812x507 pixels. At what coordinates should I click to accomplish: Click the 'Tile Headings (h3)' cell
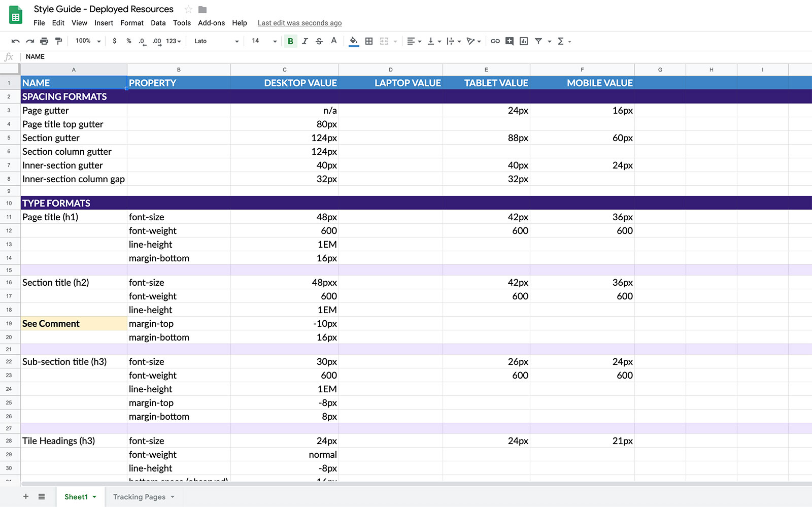[x=74, y=441]
